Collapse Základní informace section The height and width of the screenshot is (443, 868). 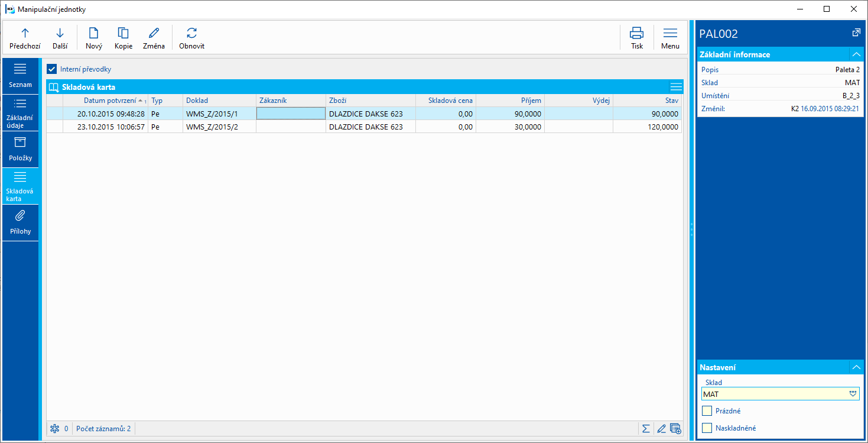(x=856, y=54)
